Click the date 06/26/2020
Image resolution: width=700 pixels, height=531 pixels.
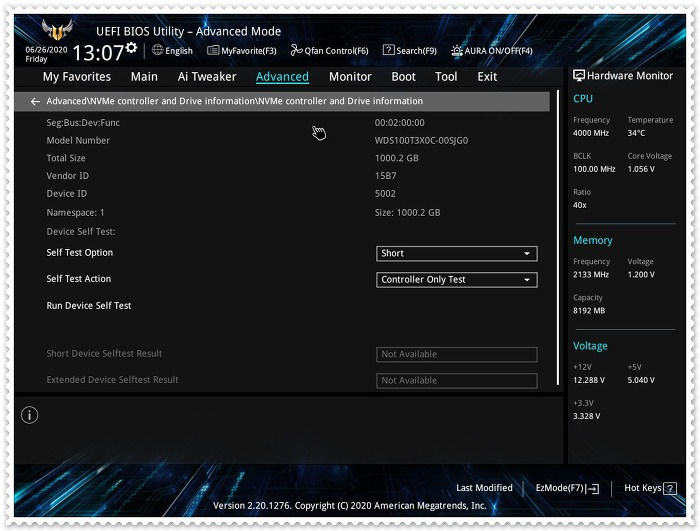(x=46, y=50)
